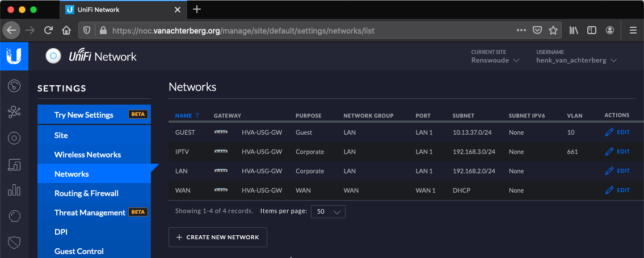Open the Clients sidebar icon

(14, 164)
